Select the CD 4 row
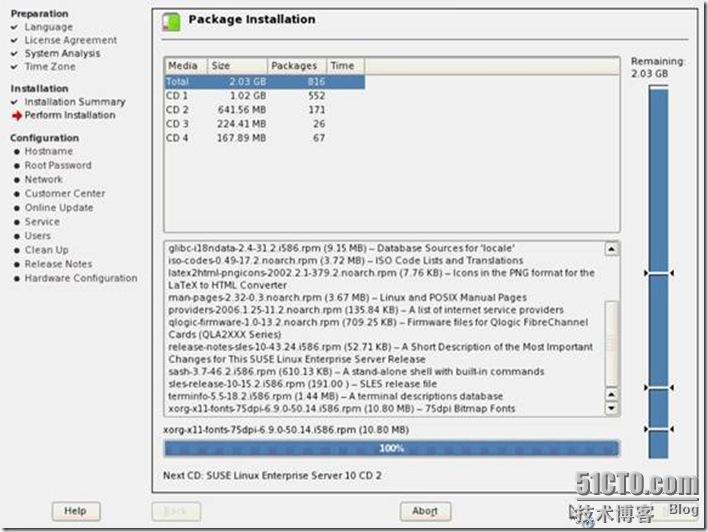 click(x=265, y=138)
